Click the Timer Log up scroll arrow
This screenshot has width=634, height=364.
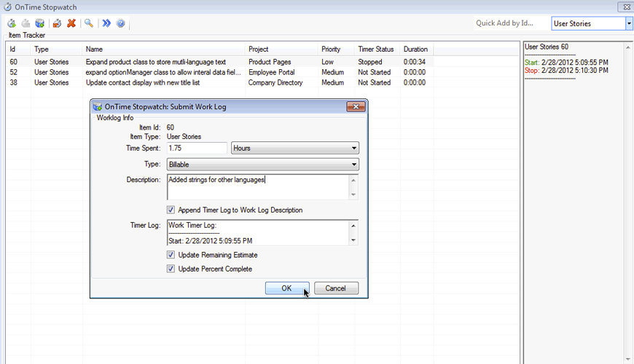pos(353,226)
